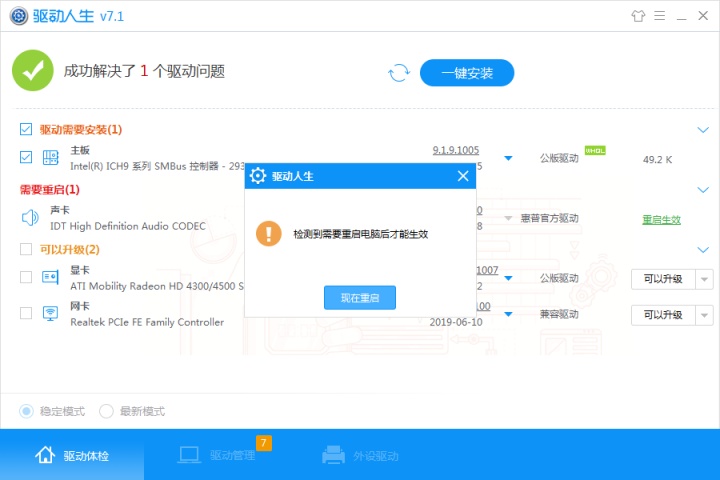The width and height of the screenshot is (720, 480).
Task: Open version dropdown for 网卡 driver
Action: tap(508, 314)
